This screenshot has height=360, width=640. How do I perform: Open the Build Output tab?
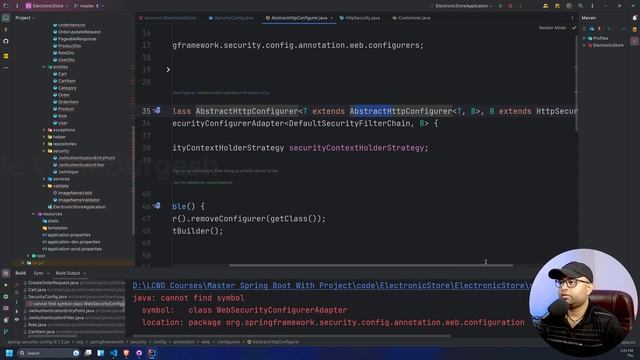coord(68,273)
